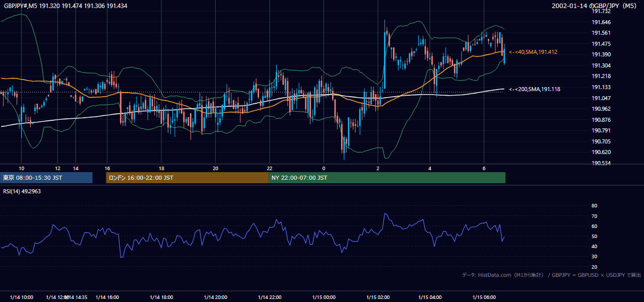This screenshot has width=644, height=302.
Task: Click hour label 16 under the price chart
Action: tap(107, 168)
